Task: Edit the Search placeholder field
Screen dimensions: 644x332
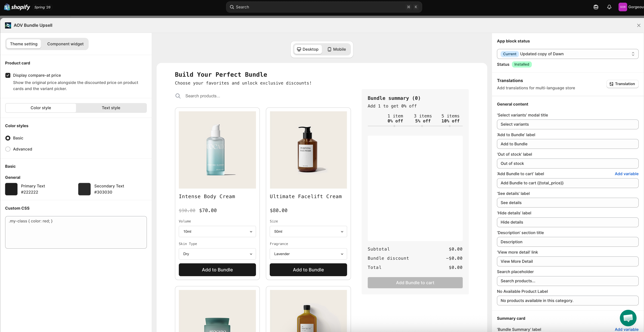Action: [567, 281]
